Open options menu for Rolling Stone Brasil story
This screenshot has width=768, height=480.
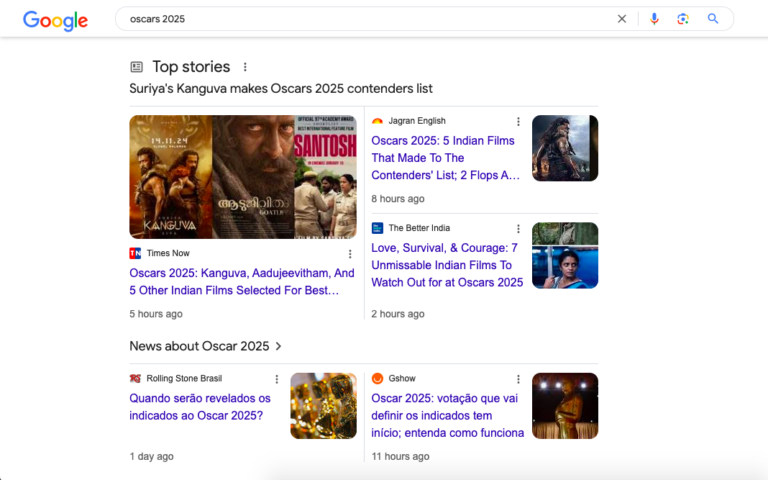[x=277, y=379]
